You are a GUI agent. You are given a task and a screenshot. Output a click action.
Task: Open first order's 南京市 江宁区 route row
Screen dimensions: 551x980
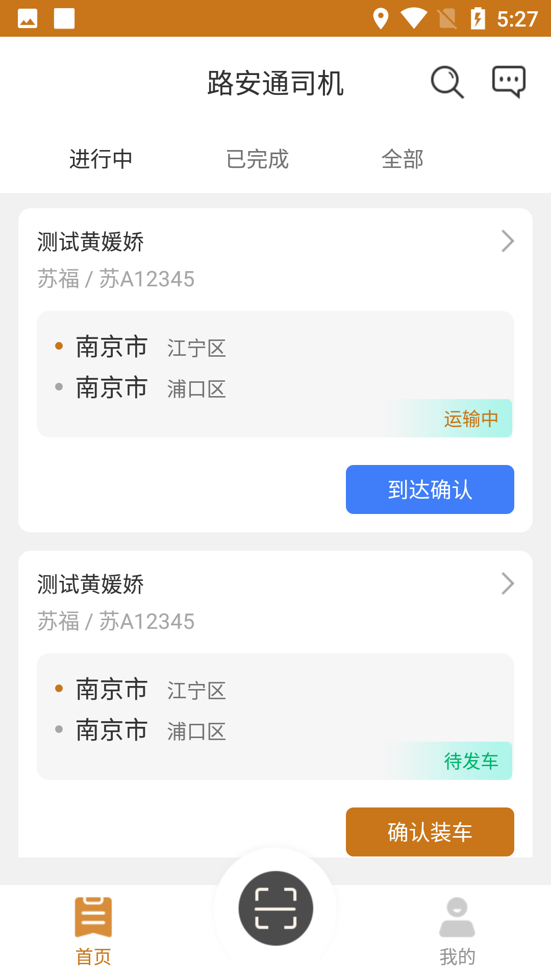point(151,348)
